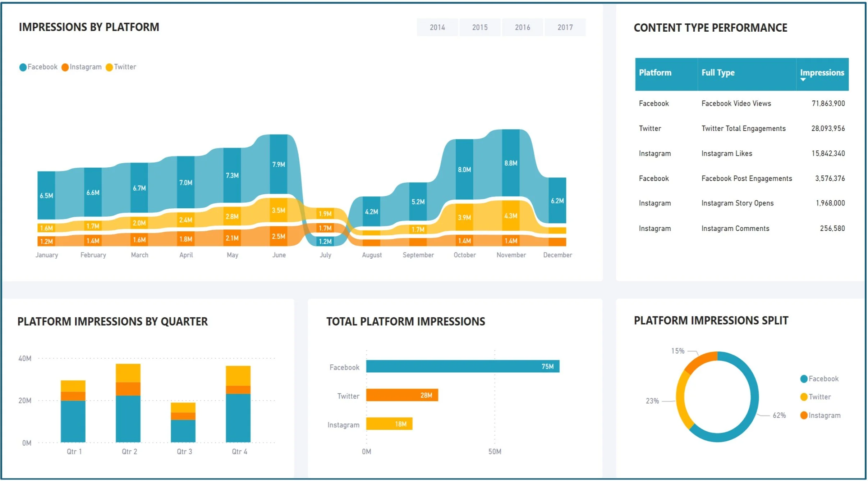The height and width of the screenshot is (481, 868).
Task: Click the June Facebook 7.9M bar segment
Action: click(279, 164)
